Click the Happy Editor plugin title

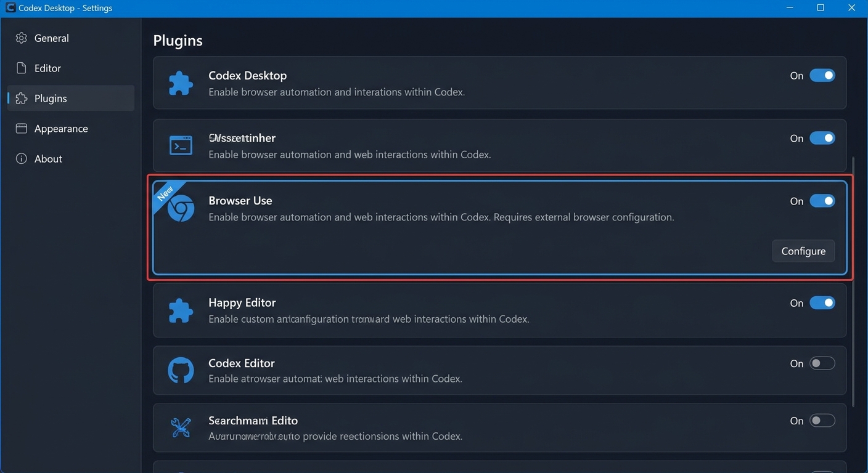click(x=242, y=303)
